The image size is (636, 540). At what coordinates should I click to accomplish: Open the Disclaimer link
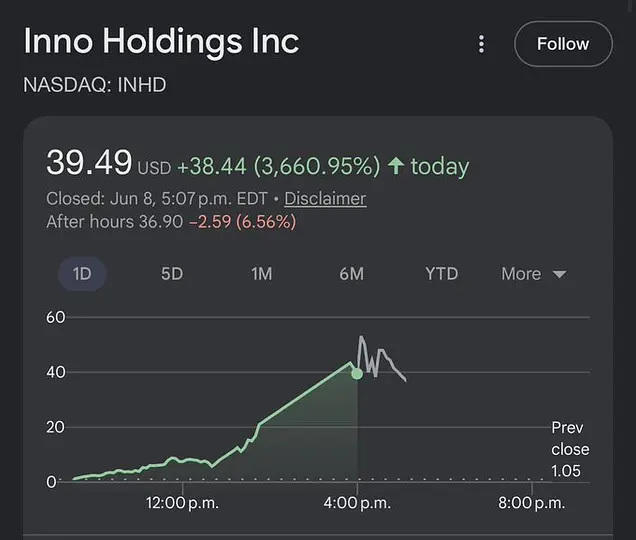pyautogui.click(x=325, y=199)
